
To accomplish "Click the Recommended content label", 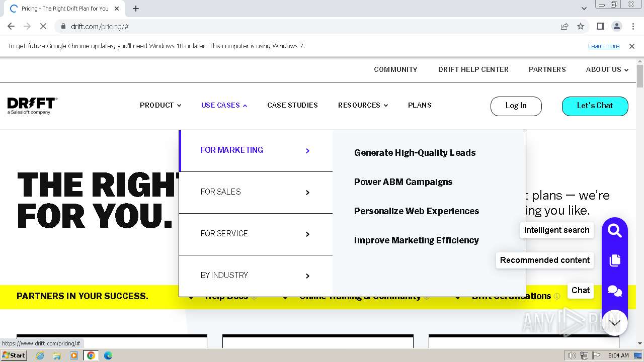I will [x=544, y=260].
